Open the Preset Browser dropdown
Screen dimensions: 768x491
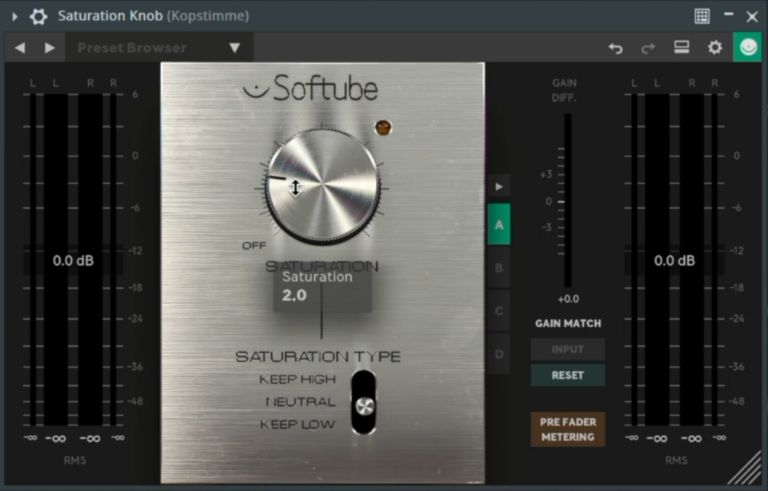pyautogui.click(x=160, y=48)
